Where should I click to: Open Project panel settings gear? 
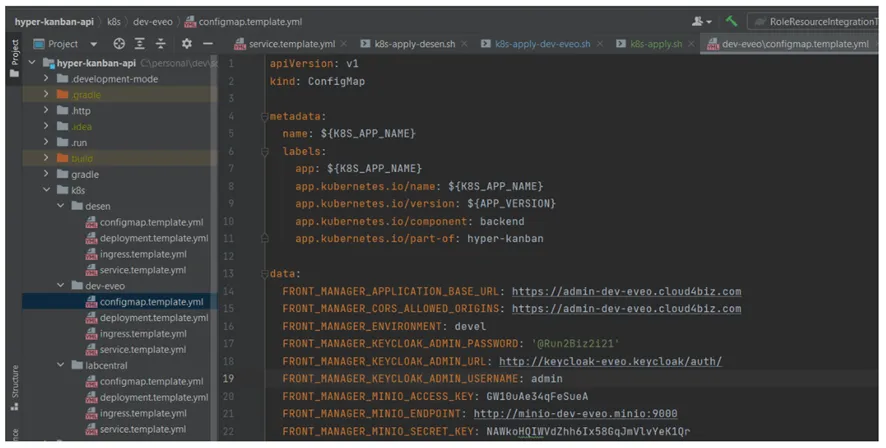coord(186,44)
